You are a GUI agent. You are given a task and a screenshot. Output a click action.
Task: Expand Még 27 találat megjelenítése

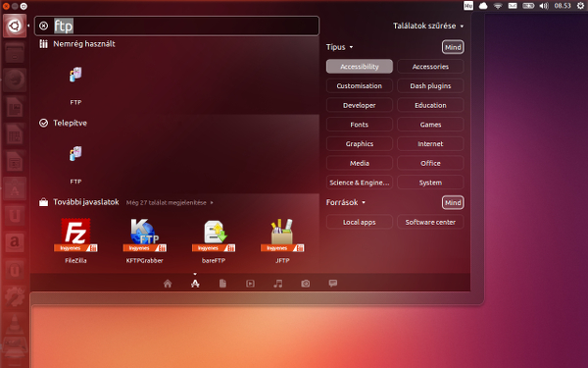tap(170, 202)
